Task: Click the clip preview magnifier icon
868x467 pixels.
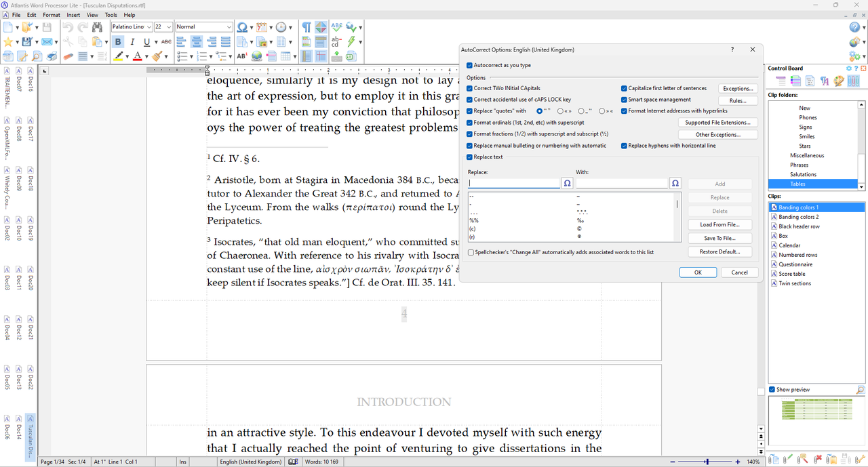Action: (861, 390)
